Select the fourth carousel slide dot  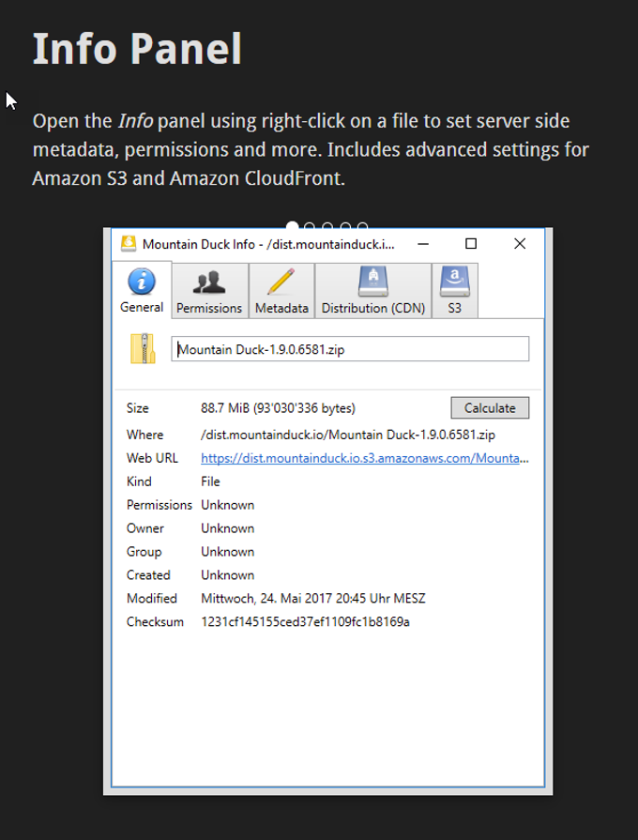(x=345, y=226)
